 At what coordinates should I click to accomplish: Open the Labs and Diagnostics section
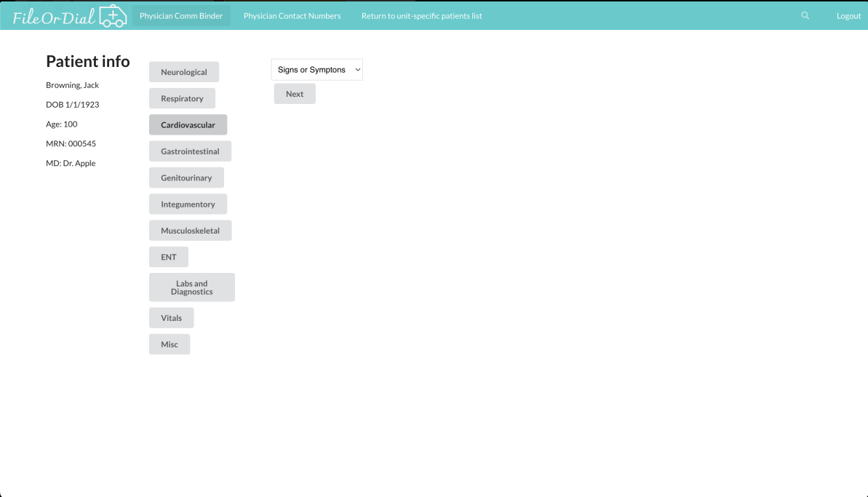coord(191,287)
